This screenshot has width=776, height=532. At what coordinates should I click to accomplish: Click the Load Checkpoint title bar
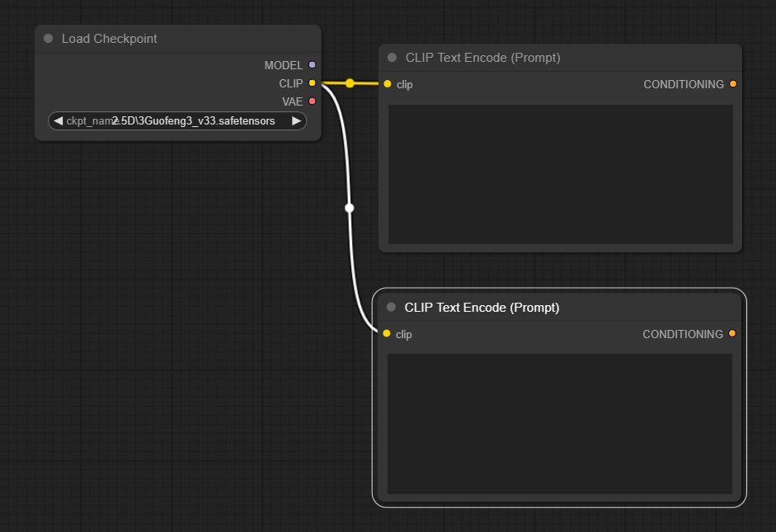(x=178, y=39)
